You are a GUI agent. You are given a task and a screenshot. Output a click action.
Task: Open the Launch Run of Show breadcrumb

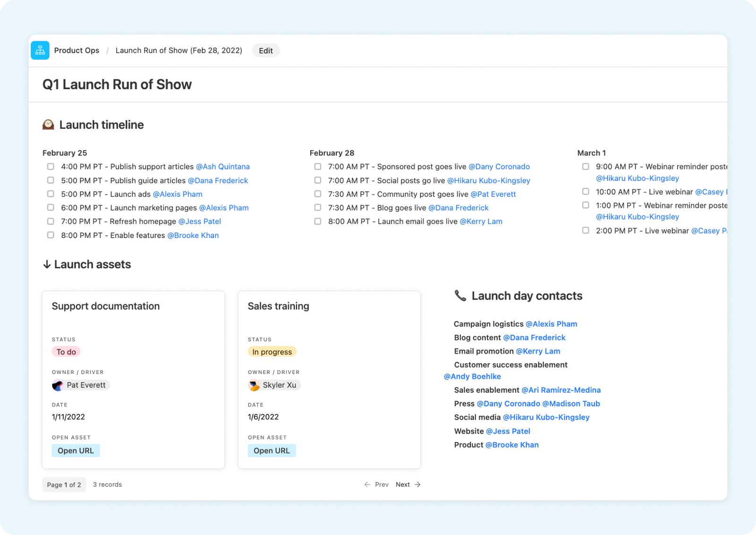pyautogui.click(x=179, y=51)
